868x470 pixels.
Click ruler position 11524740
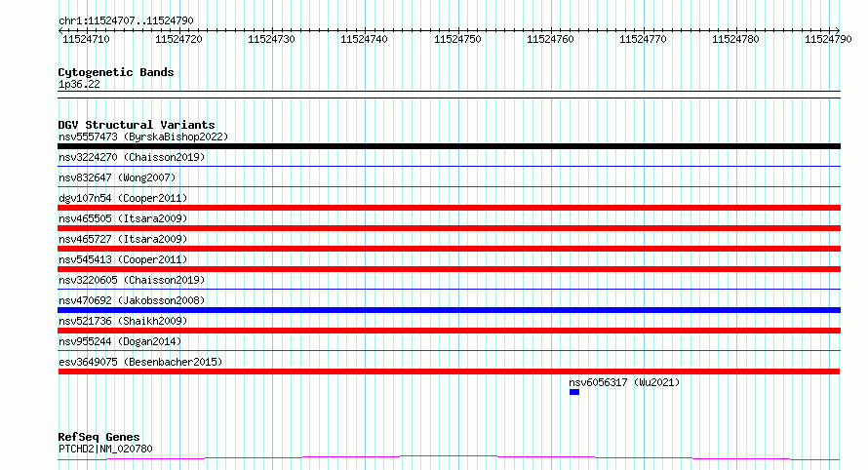click(x=364, y=39)
